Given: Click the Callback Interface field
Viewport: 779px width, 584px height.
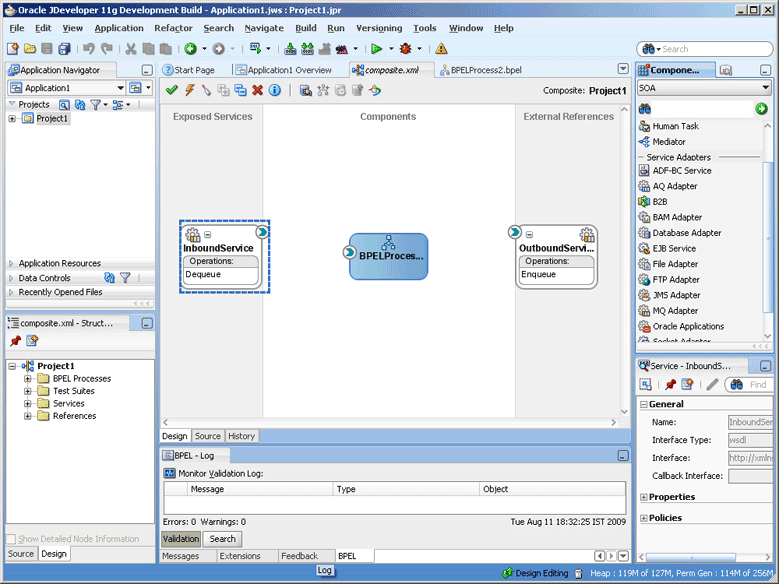Looking at the screenshot, I should click(x=750, y=476).
